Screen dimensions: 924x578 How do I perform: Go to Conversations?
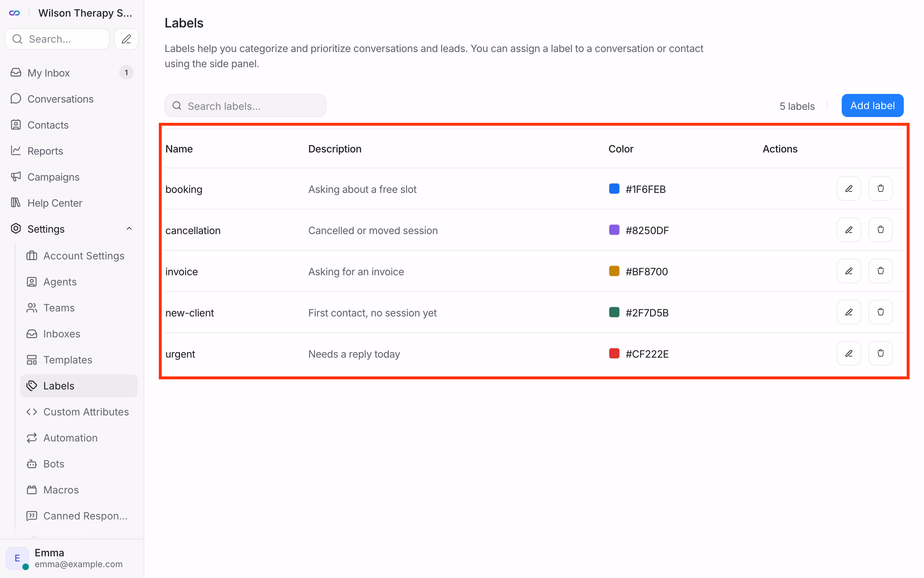(x=72, y=99)
